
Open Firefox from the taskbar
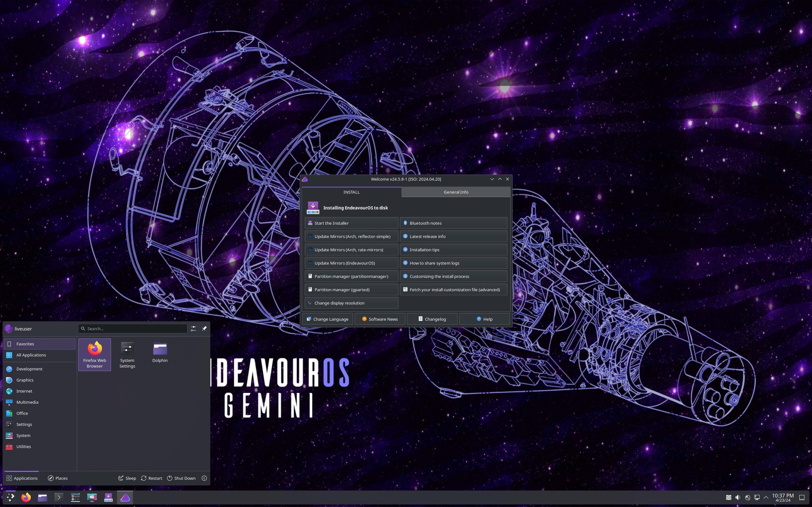click(x=26, y=497)
